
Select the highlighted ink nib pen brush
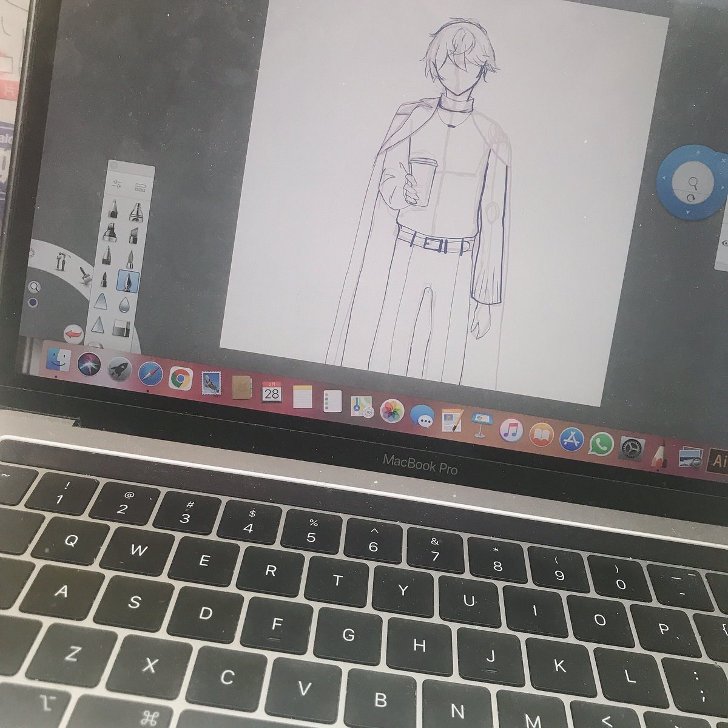coord(129,282)
